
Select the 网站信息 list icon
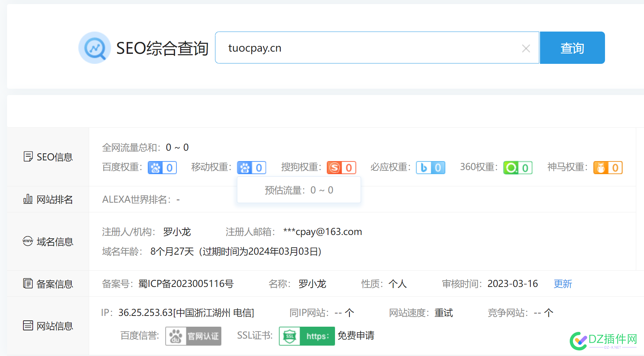tap(28, 326)
